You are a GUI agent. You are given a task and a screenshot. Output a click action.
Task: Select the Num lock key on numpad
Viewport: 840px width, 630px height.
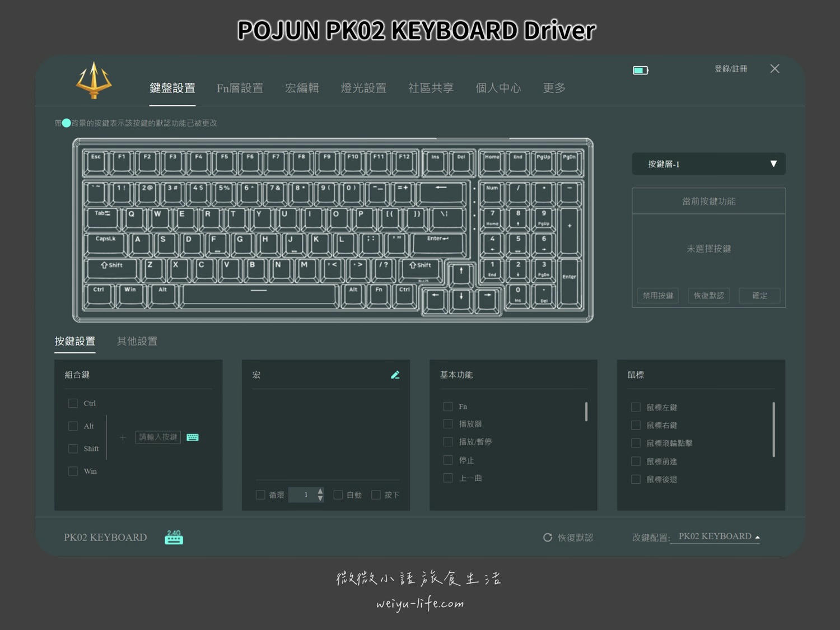coord(492,193)
